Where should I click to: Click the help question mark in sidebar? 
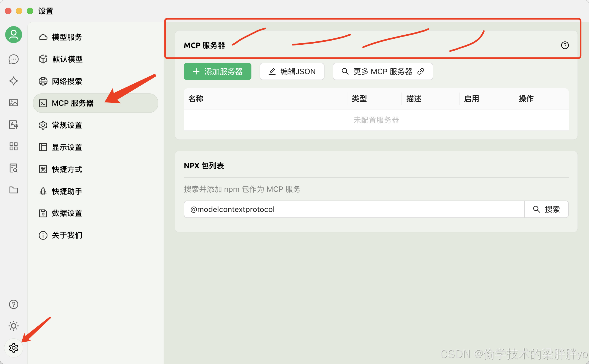pos(14,304)
